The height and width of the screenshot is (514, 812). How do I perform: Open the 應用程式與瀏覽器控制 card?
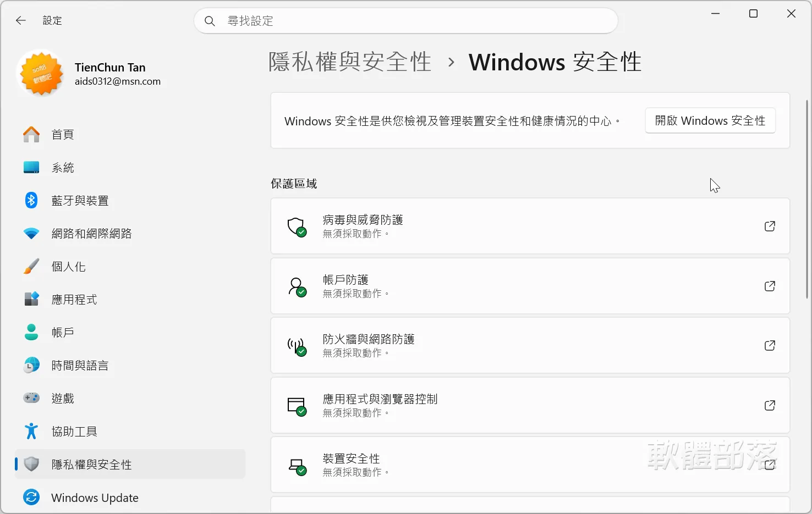coord(530,406)
